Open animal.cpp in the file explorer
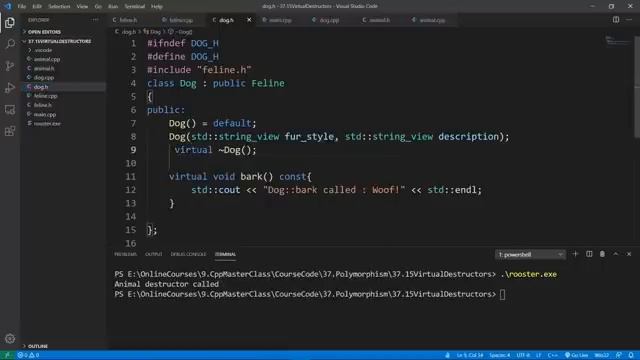Viewport: 640px width, 360px height. coord(47,60)
